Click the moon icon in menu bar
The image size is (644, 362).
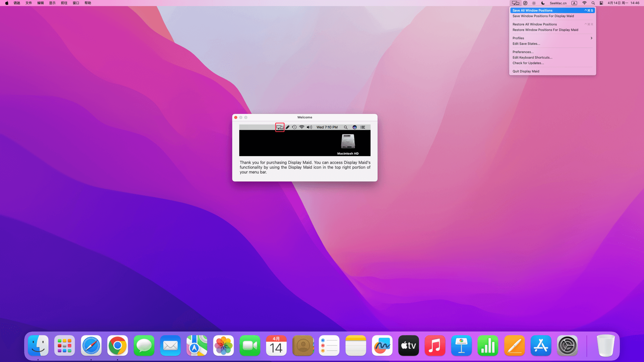(543, 3)
